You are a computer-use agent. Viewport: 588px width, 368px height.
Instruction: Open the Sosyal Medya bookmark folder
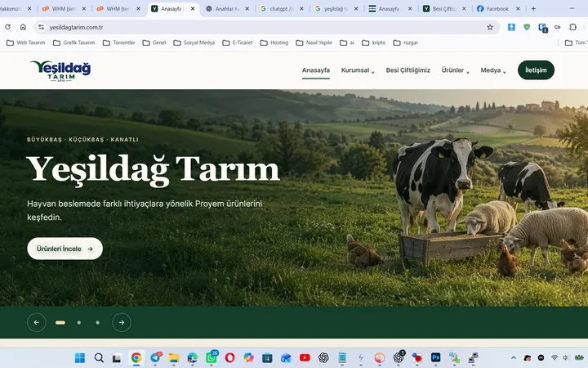coord(194,43)
